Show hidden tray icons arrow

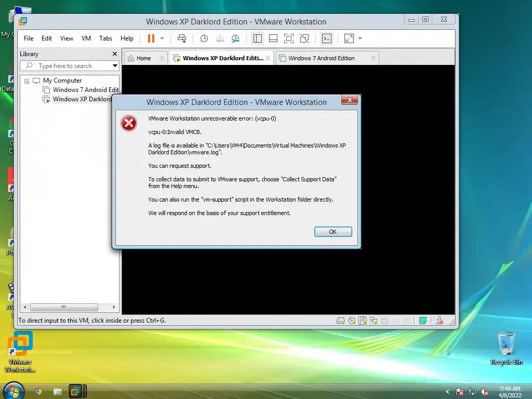[447, 392]
